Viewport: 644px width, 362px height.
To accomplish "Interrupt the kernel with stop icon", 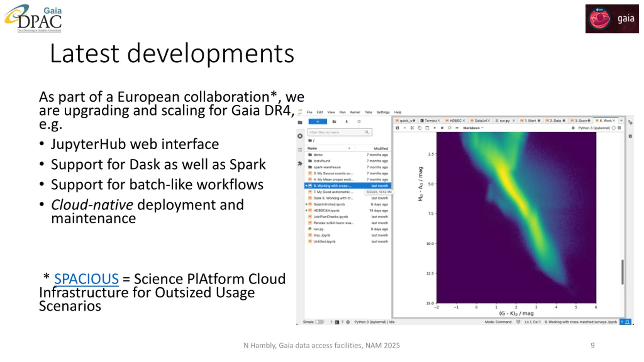I will (442, 128).
